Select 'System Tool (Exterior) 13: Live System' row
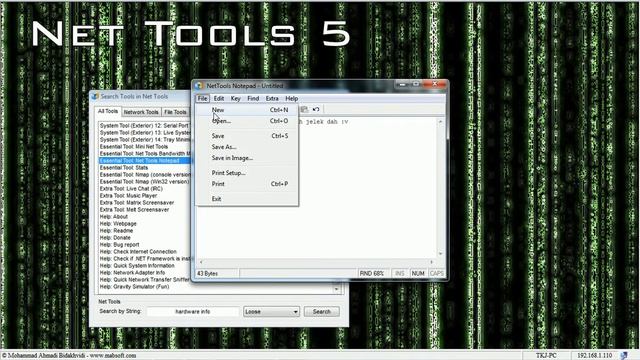 pos(144,133)
